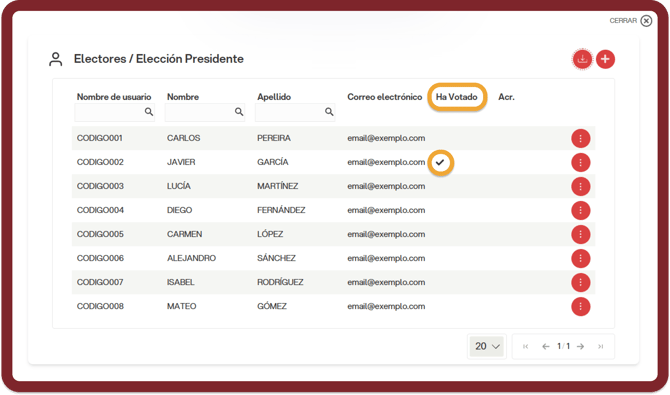
Task: Click name ALEJANDRO in table
Action: point(191,258)
